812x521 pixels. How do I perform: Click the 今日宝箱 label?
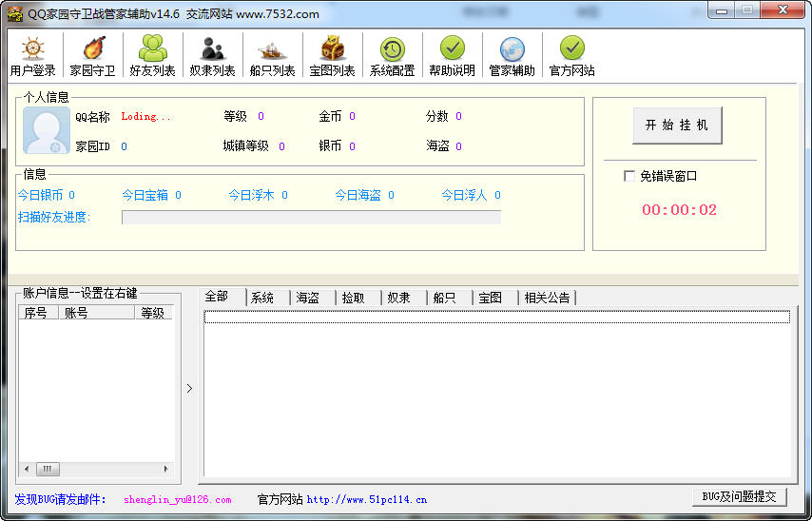pyautogui.click(x=145, y=195)
